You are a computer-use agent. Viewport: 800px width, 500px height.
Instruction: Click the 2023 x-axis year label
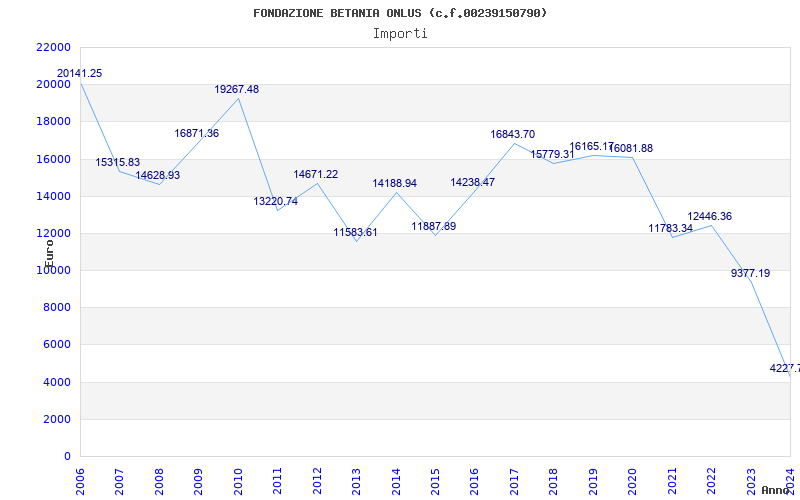751,482
